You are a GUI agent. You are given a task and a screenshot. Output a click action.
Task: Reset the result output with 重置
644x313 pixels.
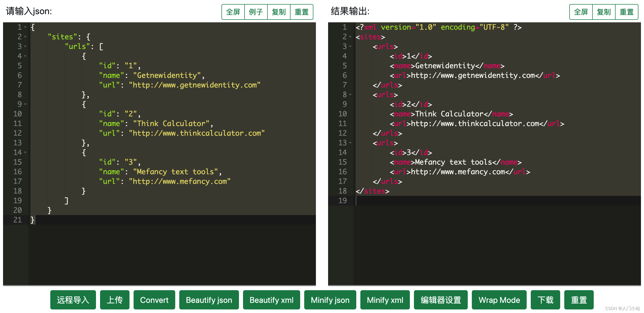(627, 12)
